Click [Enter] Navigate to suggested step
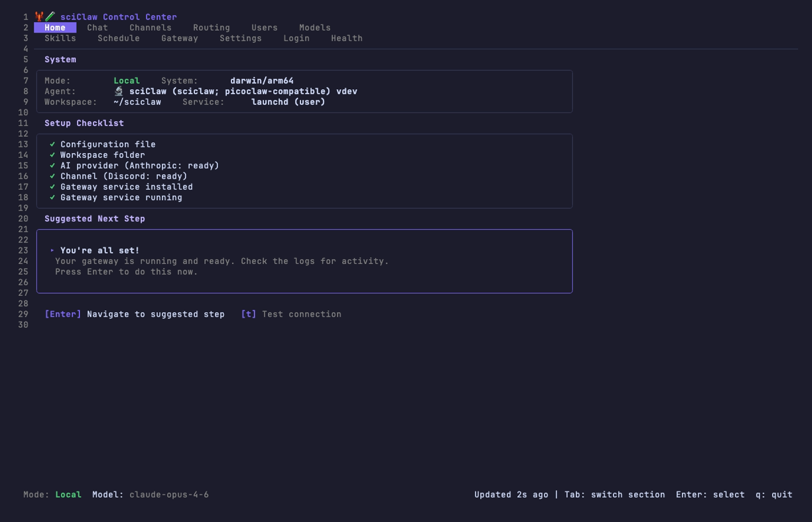The width and height of the screenshot is (812, 522). click(x=135, y=314)
